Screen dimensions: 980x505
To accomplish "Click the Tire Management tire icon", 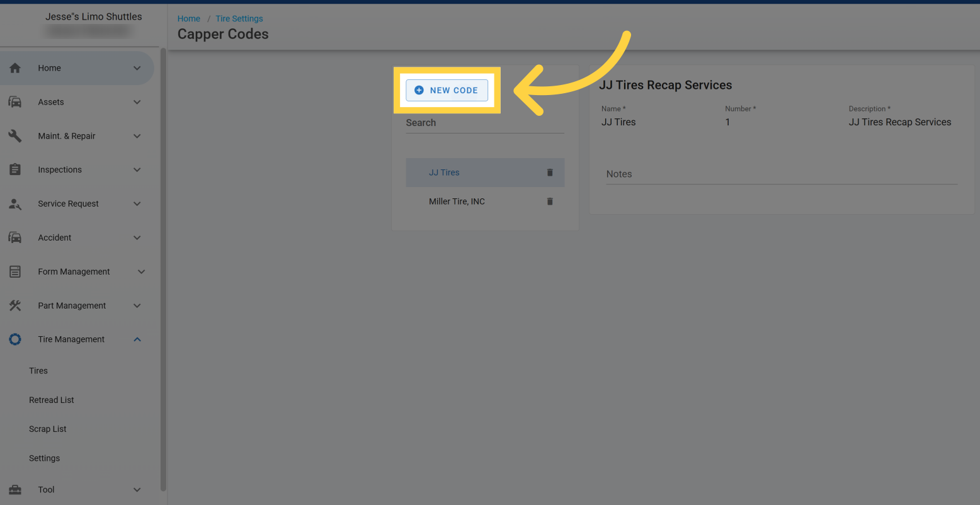I will (15, 339).
